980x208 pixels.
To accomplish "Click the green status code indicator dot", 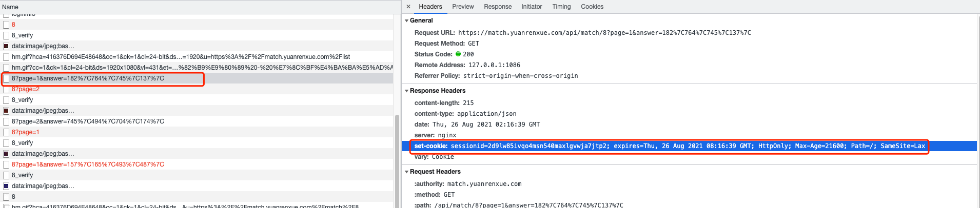I will [x=458, y=54].
